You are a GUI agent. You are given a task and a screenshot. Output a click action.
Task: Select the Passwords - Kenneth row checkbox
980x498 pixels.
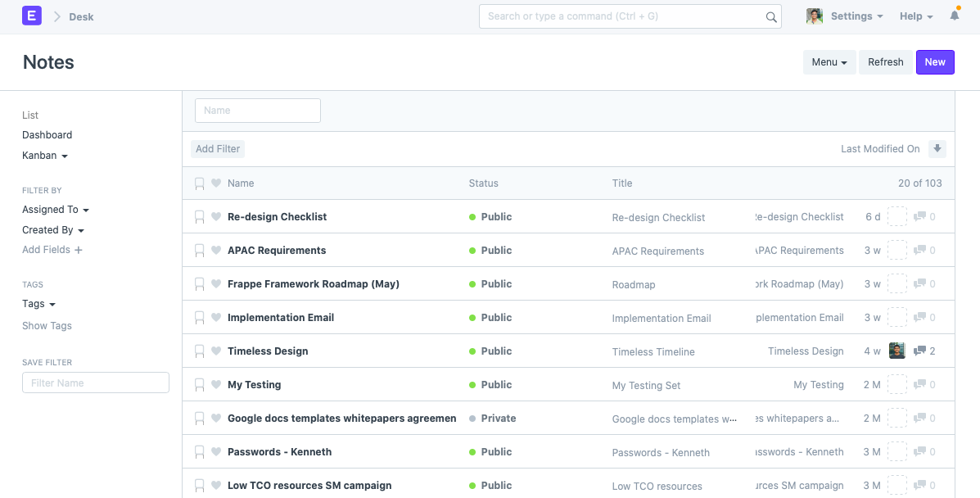click(x=200, y=452)
